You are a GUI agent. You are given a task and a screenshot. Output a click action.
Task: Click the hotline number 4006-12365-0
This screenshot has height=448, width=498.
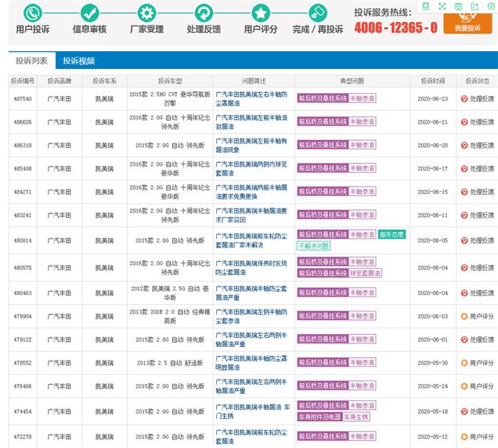pos(396,28)
